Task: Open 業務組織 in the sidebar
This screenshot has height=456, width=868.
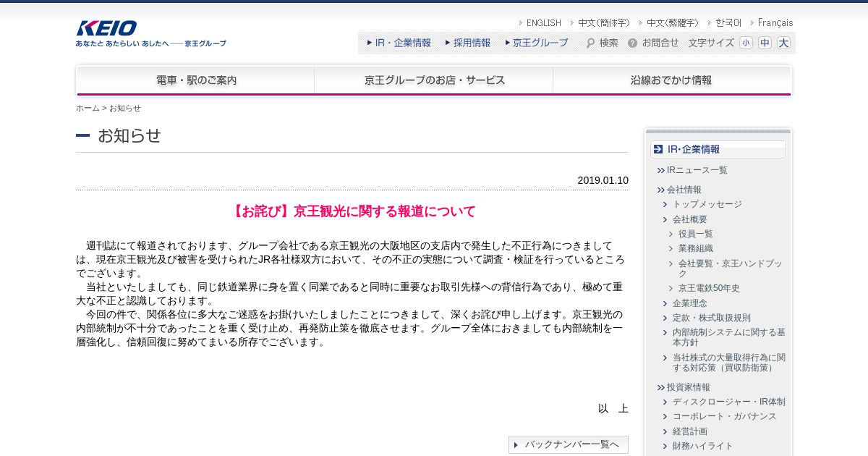Action: click(x=696, y=248)
